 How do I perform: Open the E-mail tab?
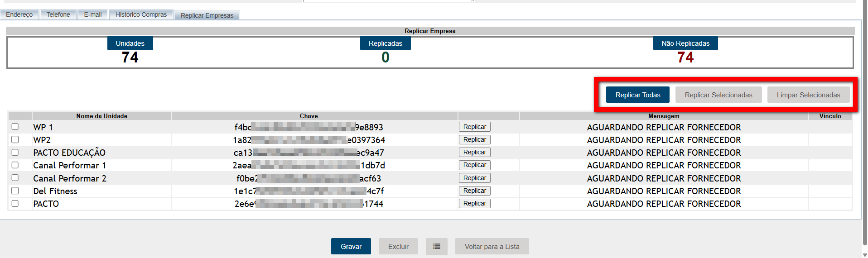click(92, 14)
